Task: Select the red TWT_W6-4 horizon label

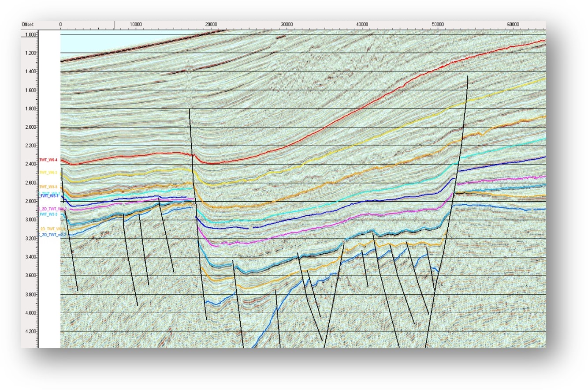Action: click(48, 160)
